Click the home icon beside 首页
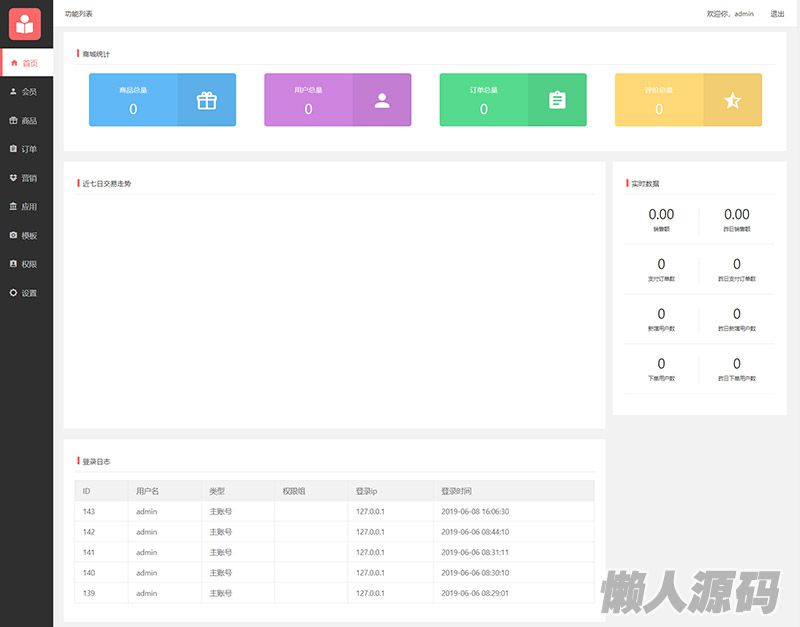 pos(14,62)
